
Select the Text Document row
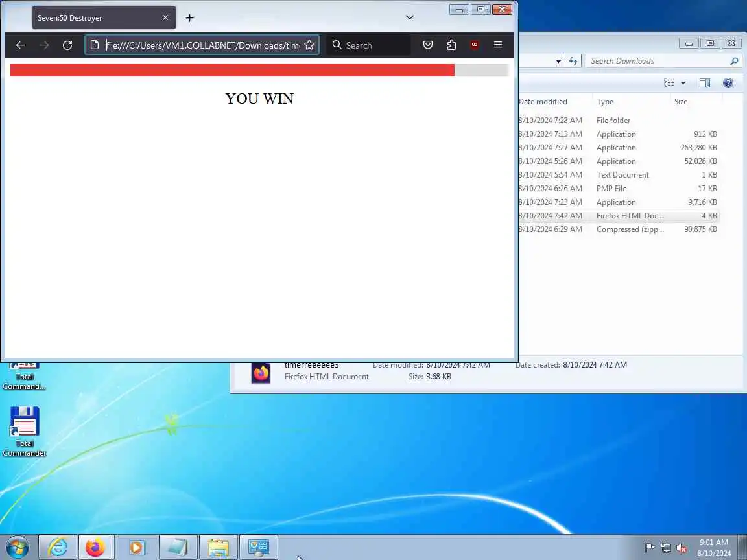pyautogui.click(x=619, y=175)
